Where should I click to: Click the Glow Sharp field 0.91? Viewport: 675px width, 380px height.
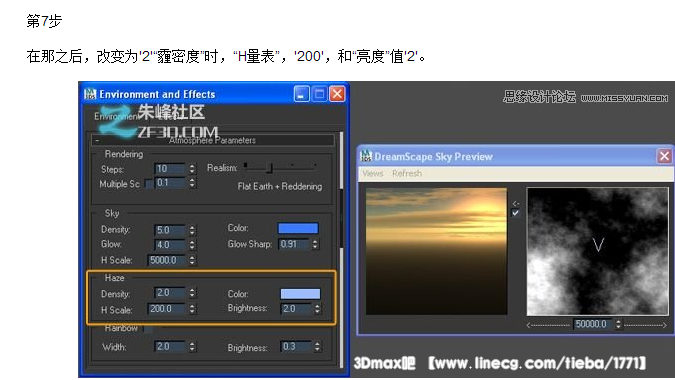(x=294, y=244)
